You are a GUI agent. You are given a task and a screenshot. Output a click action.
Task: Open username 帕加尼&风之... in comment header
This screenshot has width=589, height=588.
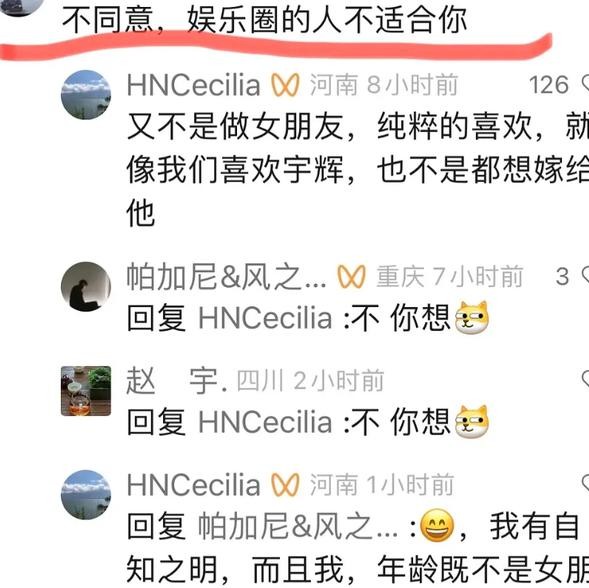click(227, 277)
